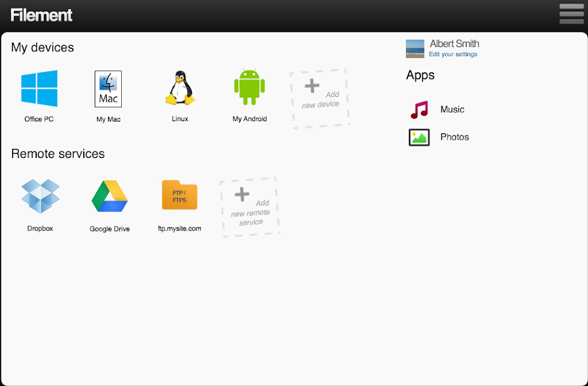Open the FTP/FTPS folder icon
Screen dimensions: 588x386
point(180,195)
